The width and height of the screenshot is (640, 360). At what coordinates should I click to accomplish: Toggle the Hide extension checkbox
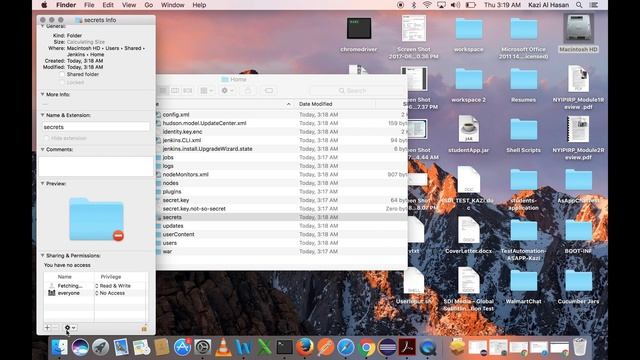(x=47, y=138)
